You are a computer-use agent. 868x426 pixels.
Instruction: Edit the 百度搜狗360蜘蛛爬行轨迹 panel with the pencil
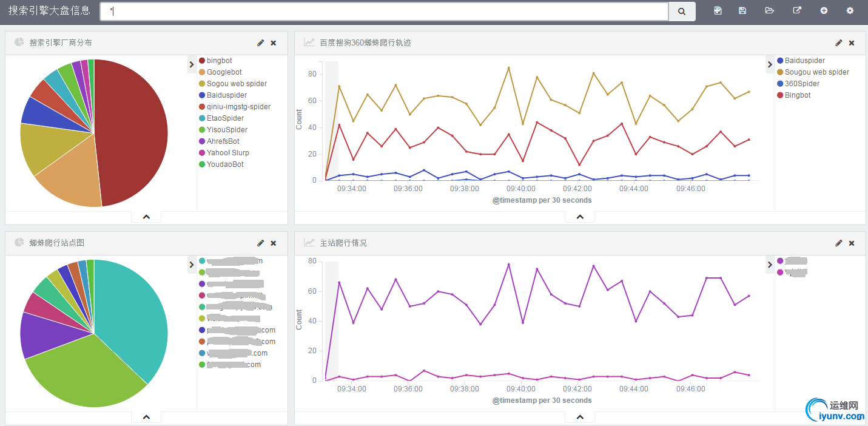tap(839, 42)
